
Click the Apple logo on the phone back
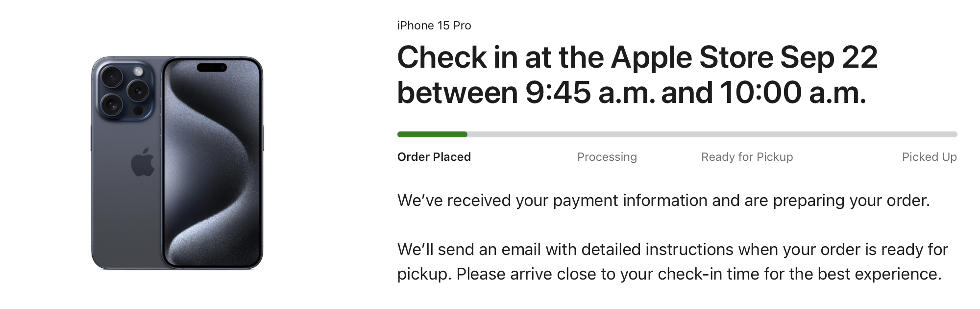(x=143, y=162)
